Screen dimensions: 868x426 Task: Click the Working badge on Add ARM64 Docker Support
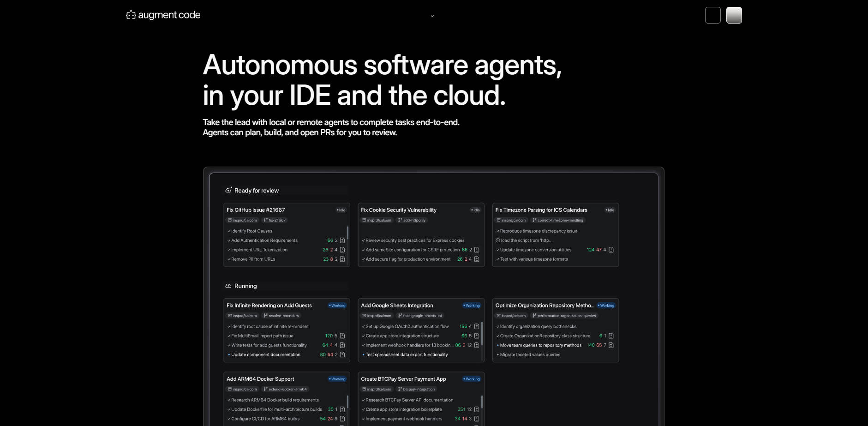tap(337, 379)
